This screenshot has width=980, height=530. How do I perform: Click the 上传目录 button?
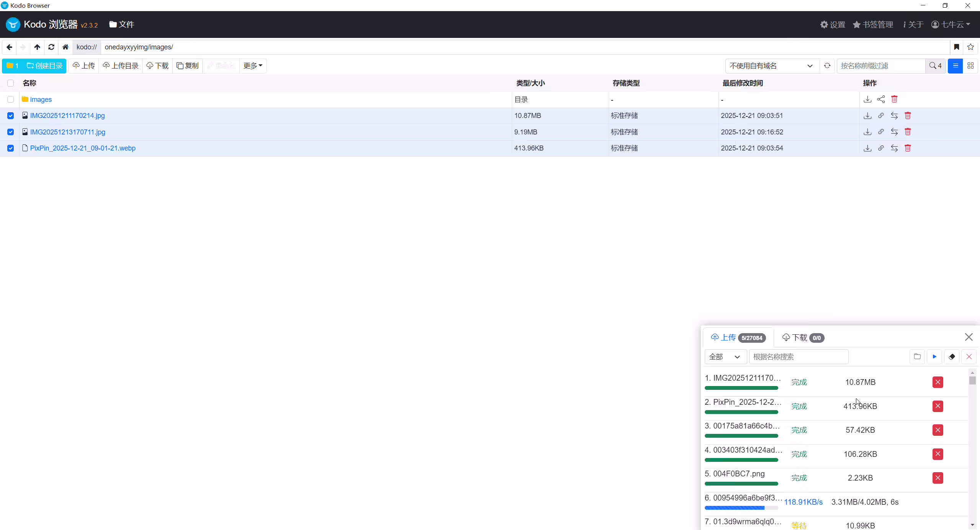pos(121,66)
